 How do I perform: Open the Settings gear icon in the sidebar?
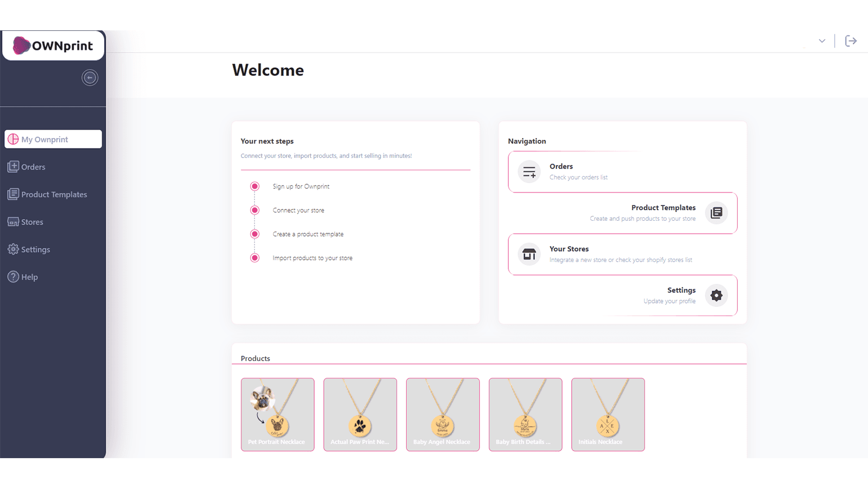pos(13,249)
